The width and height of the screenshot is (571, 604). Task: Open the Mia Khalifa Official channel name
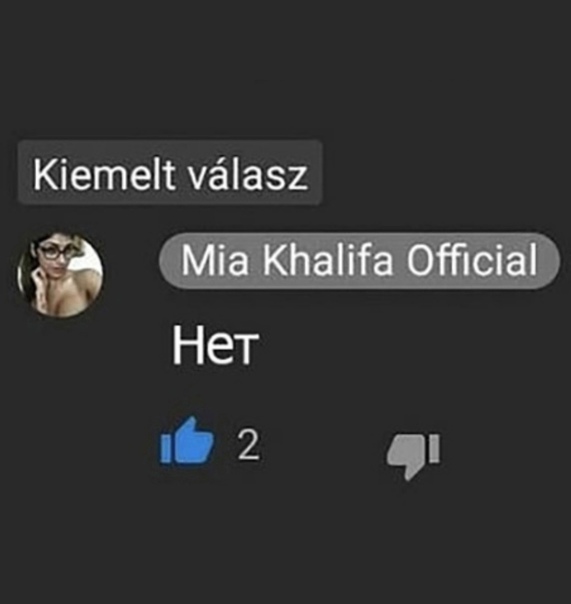click(x=359, y=260)
